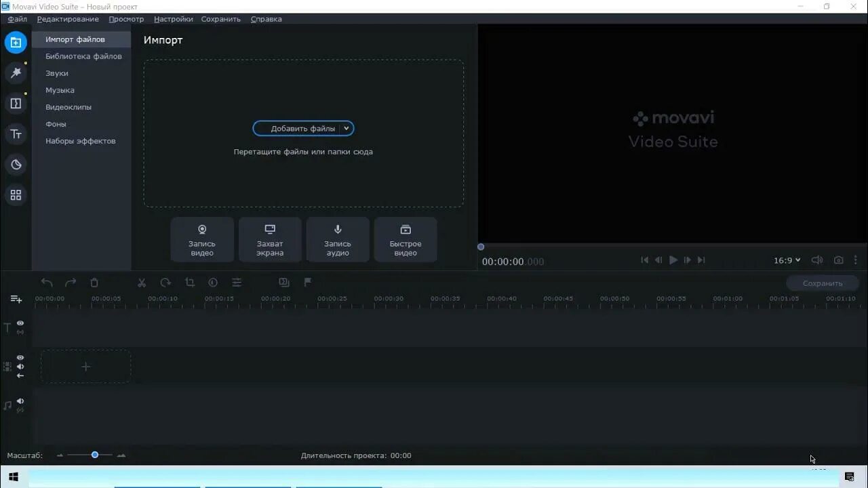Open the More Tools grid sidebar icon
The image size is (868, 488).
tap(16, 195)
